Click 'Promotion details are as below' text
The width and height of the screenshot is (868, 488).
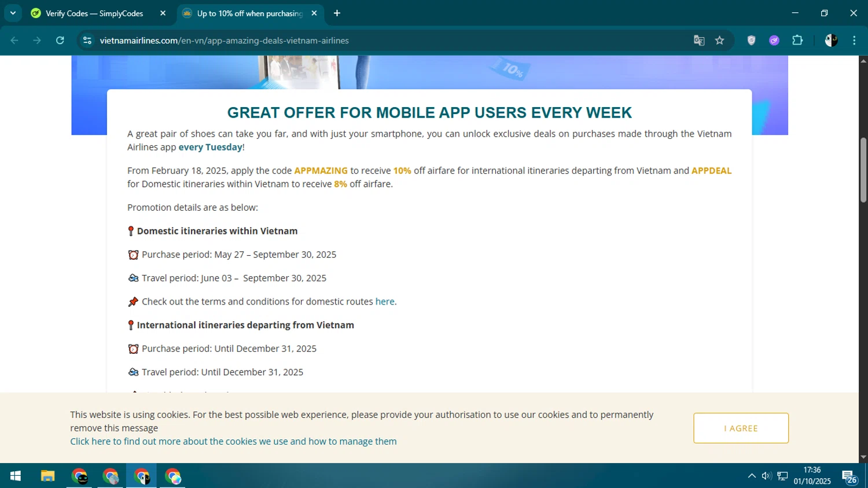click(193, 207)
